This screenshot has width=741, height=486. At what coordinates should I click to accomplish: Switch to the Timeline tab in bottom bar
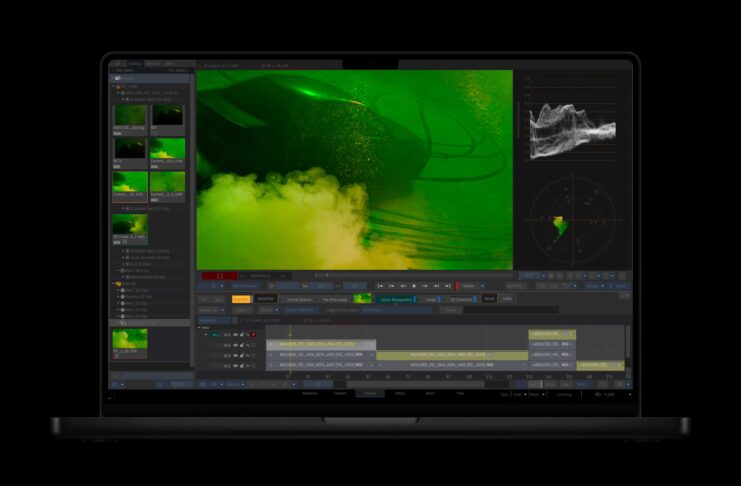pos(370,394)
